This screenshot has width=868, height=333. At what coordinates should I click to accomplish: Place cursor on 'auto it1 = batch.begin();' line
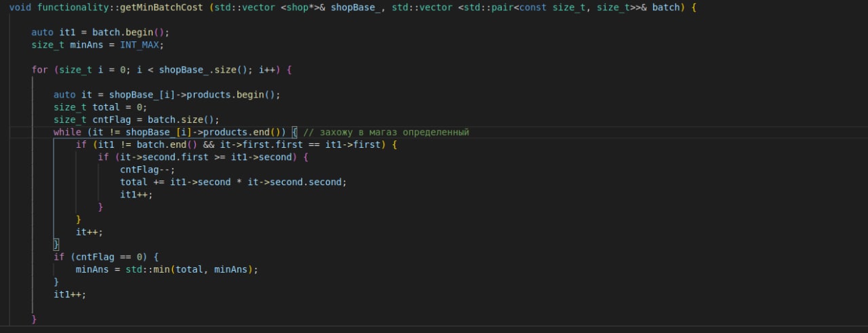click(100, 33)
